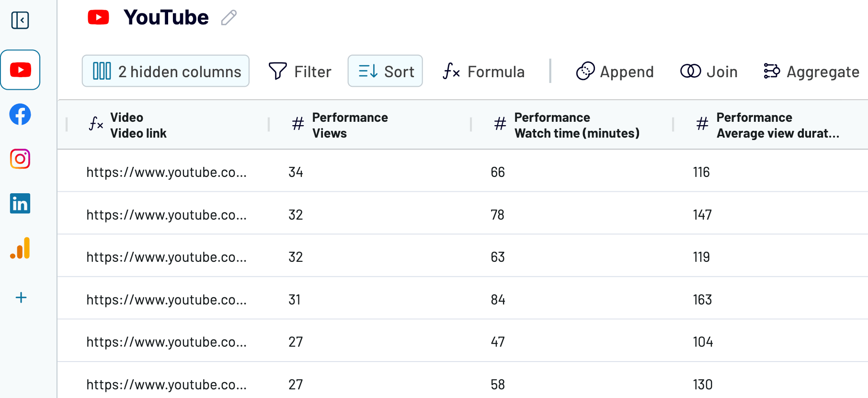
Task: Click the # icon in Views header
Action: 298,124
